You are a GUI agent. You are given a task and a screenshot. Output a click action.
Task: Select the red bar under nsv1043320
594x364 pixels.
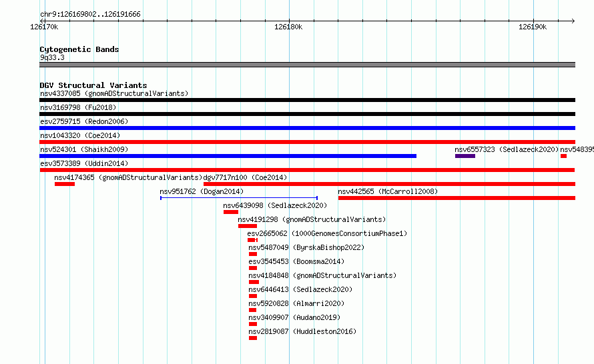pyautogui.click(x=307, y=142)
